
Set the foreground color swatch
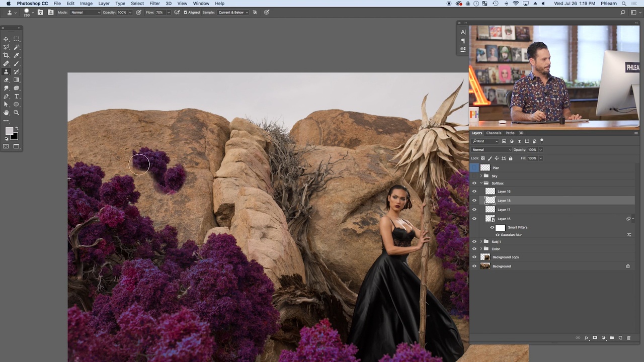pos(9,131)
